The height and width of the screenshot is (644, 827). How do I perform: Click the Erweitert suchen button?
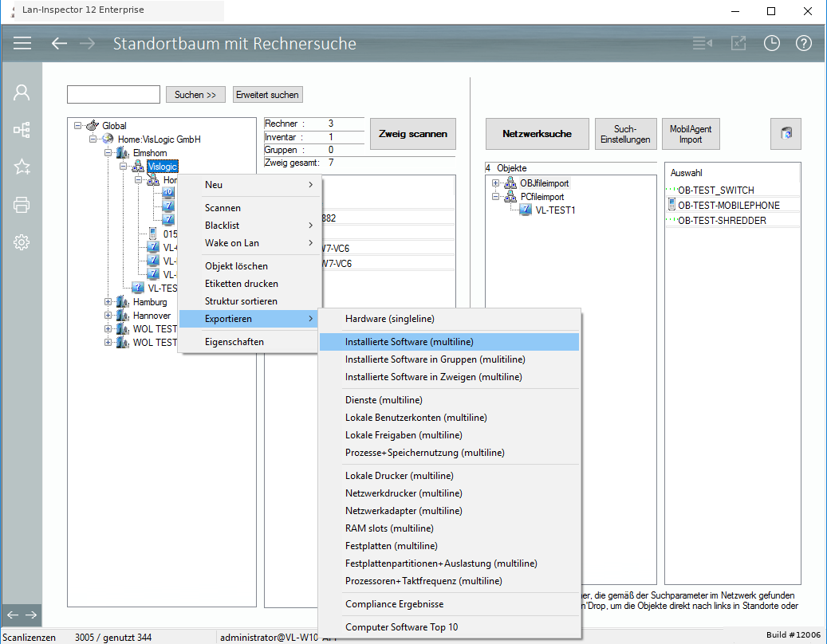[x=267, y=95]
